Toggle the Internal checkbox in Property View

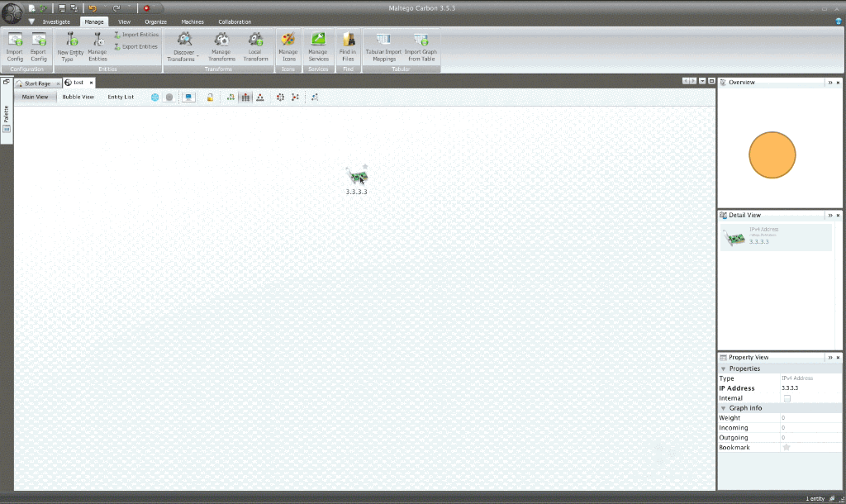coord(786,398)
